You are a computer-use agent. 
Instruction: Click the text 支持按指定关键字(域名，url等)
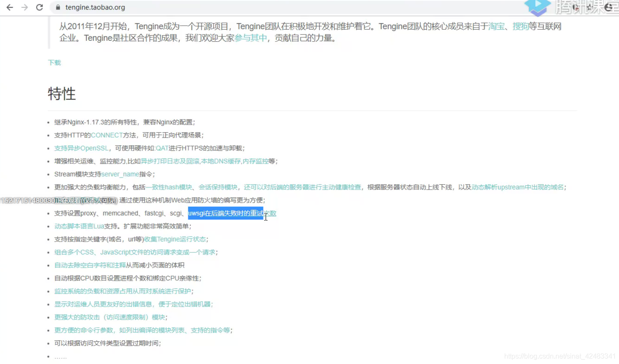click(99, 239)
